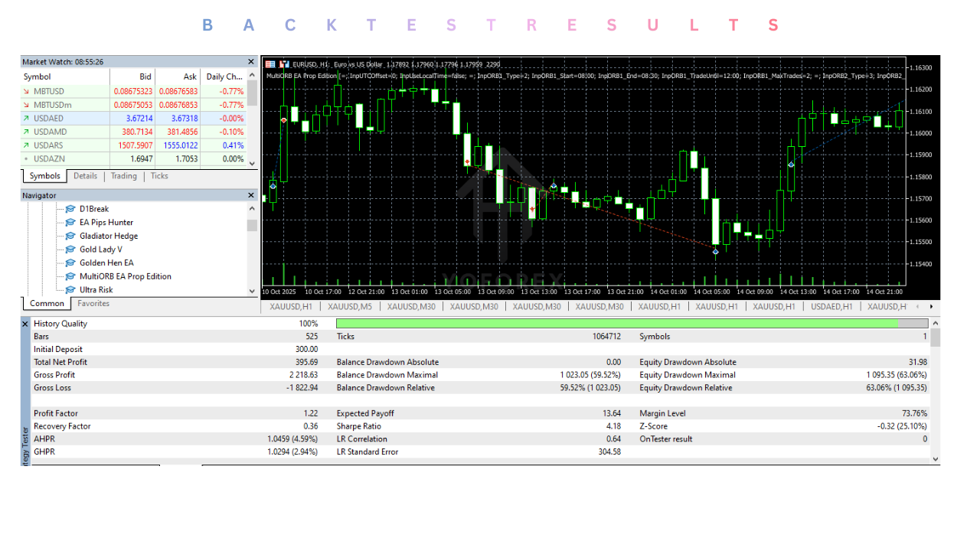Screen dimensions: 980x551
Task: Click the red down arrow beside MBTUSD
Action: [x=27, y=92]
